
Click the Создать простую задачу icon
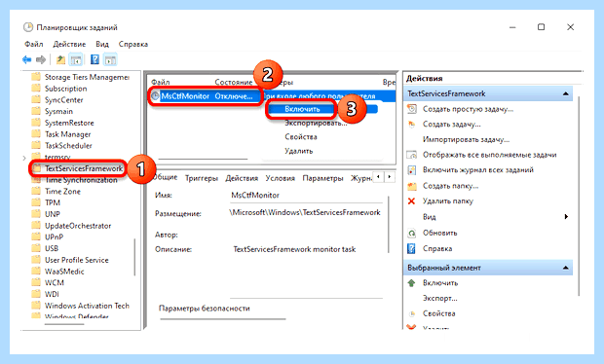[412, 109]
